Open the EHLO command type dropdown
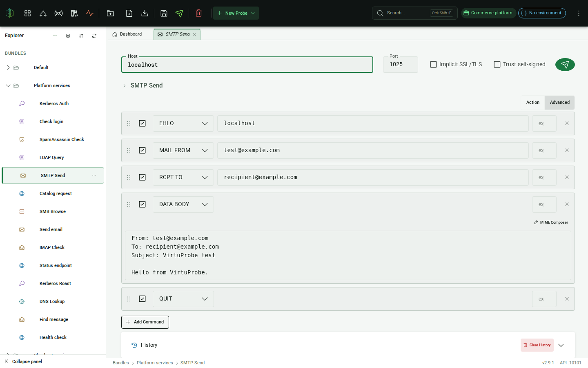588x368 pixels. (x=183, y=123)
